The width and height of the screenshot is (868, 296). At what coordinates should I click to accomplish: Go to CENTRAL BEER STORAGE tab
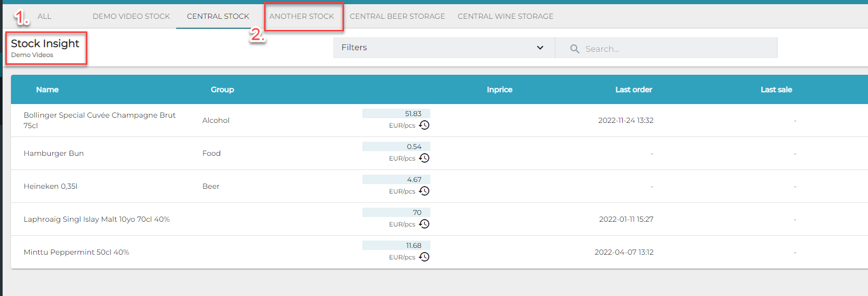click(x=397, y=16)
